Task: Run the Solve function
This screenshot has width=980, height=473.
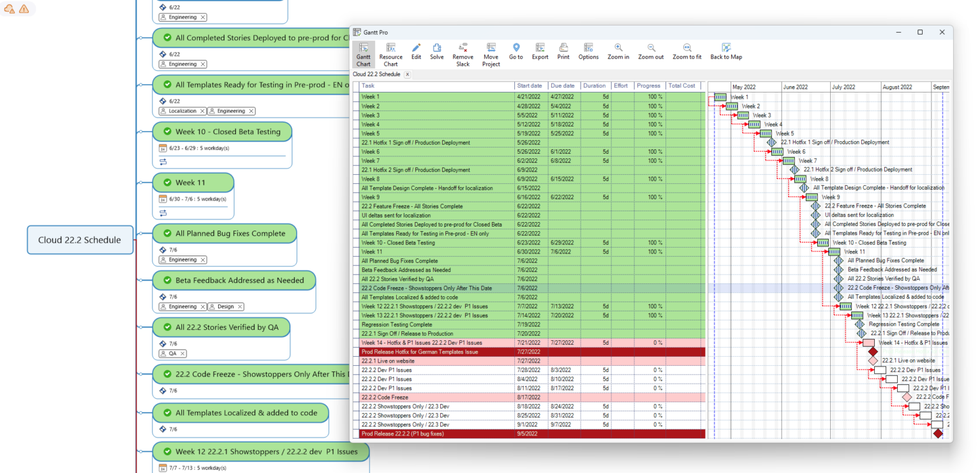Action: (x=436, y=52)
